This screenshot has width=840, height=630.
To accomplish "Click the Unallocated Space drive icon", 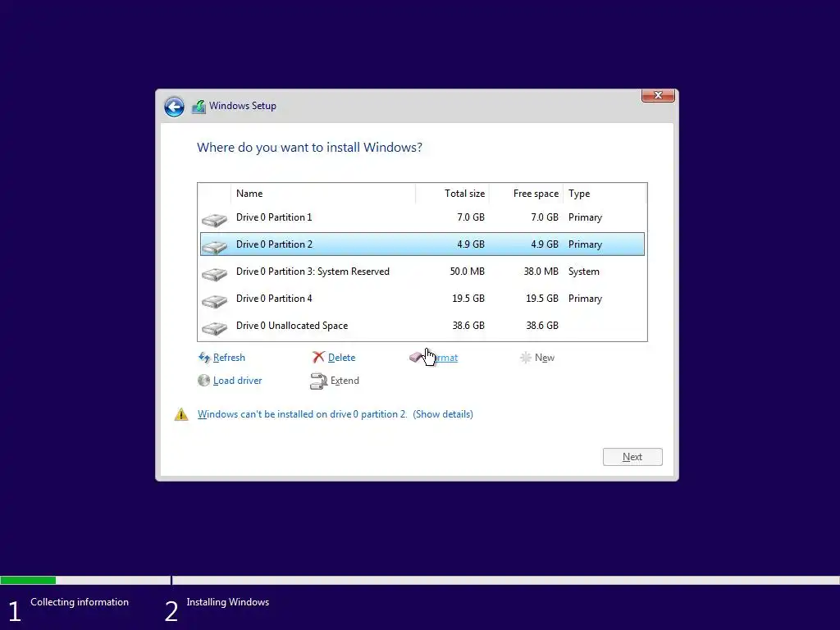I will (214, 328).
